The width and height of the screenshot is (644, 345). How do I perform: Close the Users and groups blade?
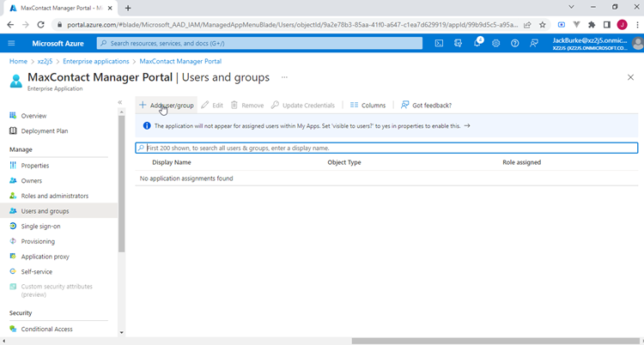coord(630,77)
